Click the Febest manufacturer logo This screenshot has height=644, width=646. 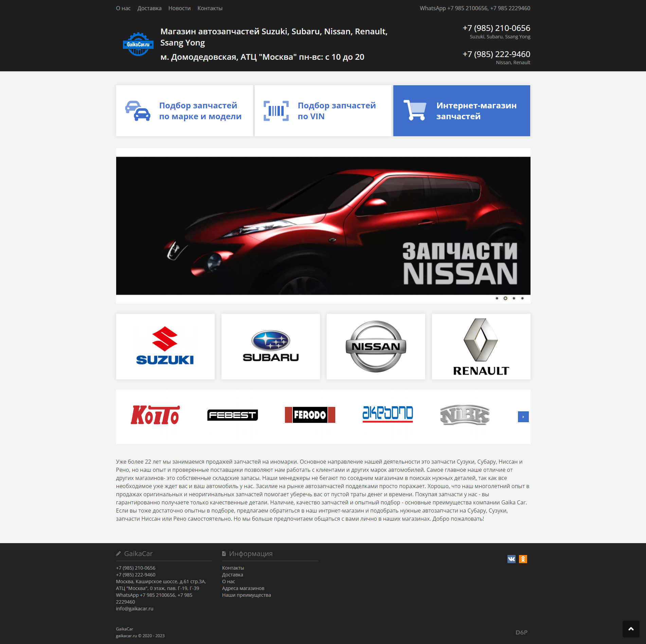tap(233, 415)
